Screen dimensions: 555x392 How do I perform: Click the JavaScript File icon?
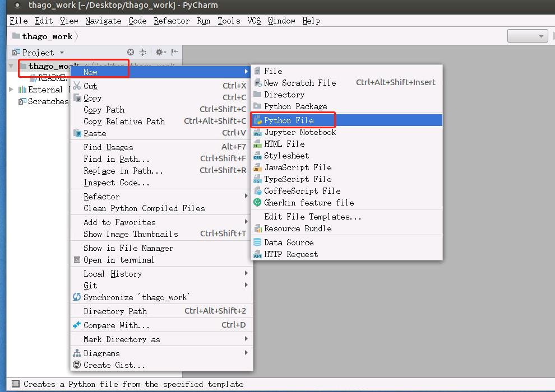[x=258, y=167]
